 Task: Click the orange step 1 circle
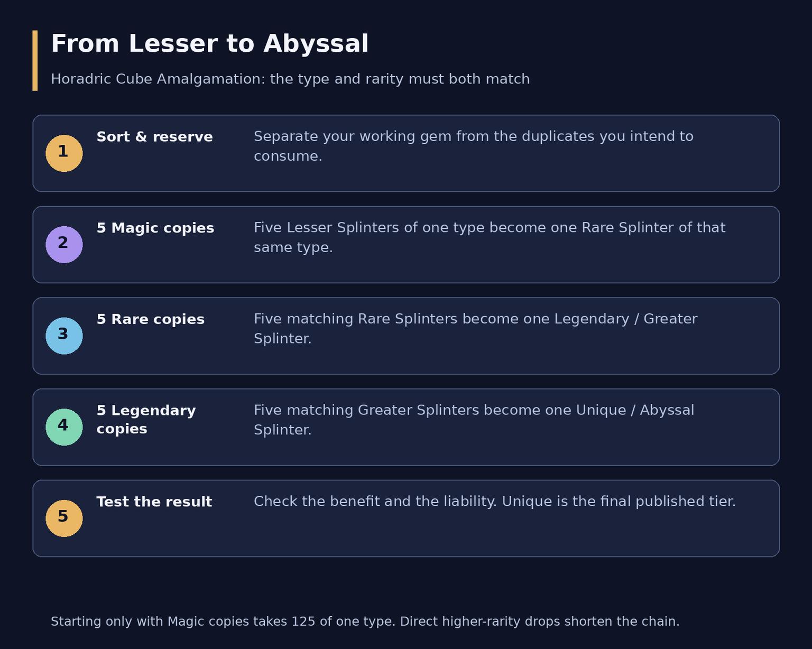64,153
